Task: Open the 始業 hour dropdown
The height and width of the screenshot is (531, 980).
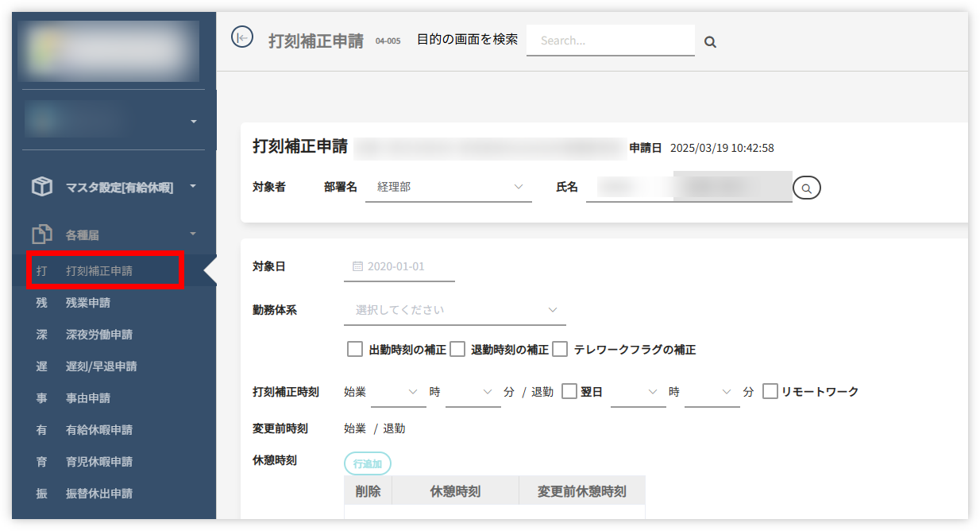Action: tap(398, 392)
